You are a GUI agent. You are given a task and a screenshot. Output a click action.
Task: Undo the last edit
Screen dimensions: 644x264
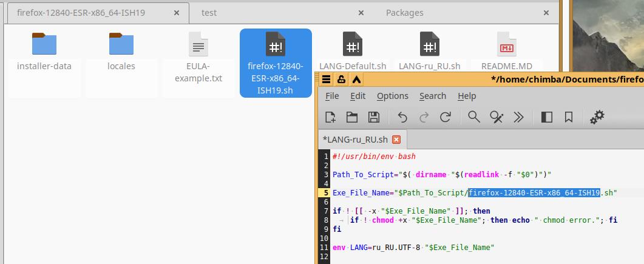402,117
